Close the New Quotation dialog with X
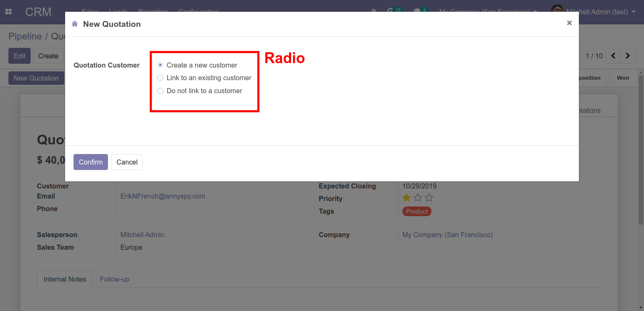 (569, 23)
